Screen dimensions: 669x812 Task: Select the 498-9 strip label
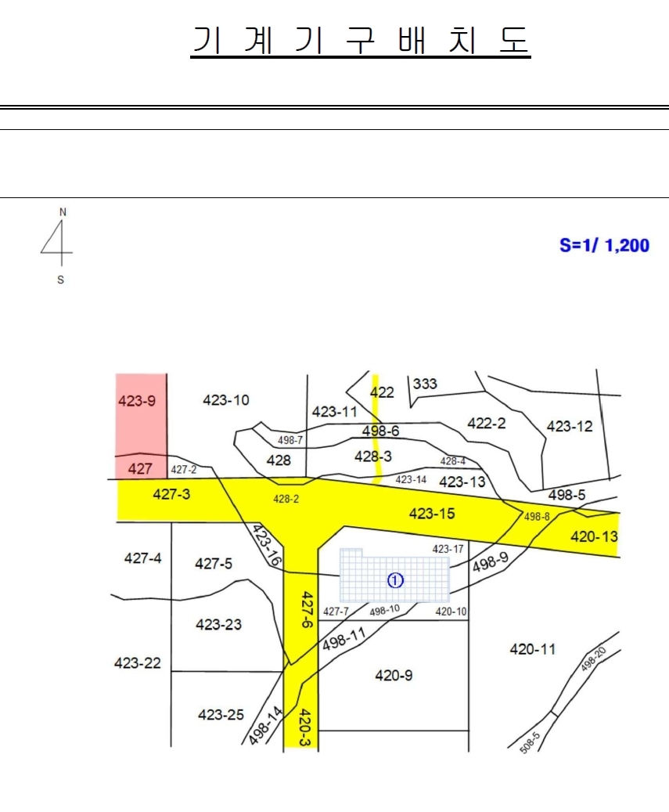(491, 562)
